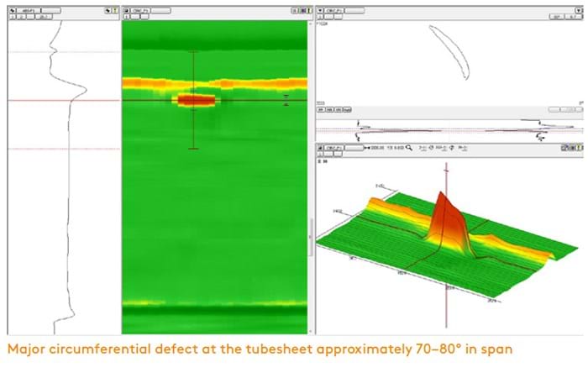This screenshot has height=378, width=588.
Task: Expand the dropdown arrow at Lissajous panel top-right
Action: (x=580, y=10)
